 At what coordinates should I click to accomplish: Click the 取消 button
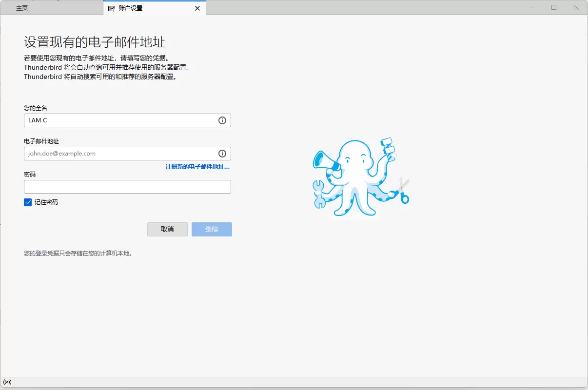click(167, 229)
